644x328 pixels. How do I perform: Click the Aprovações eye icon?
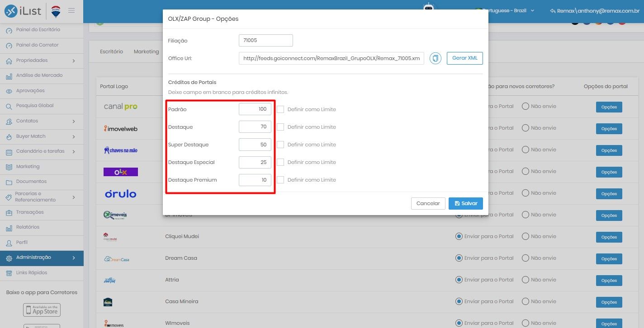(9, 91)
